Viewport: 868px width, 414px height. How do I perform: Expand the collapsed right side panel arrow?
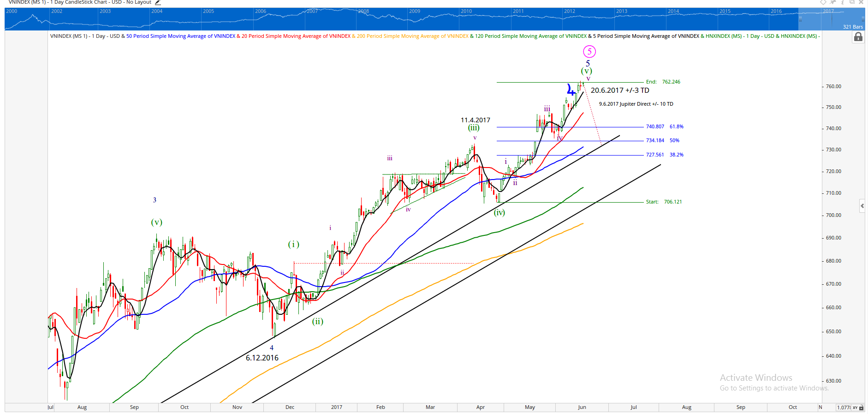(862, 206)
